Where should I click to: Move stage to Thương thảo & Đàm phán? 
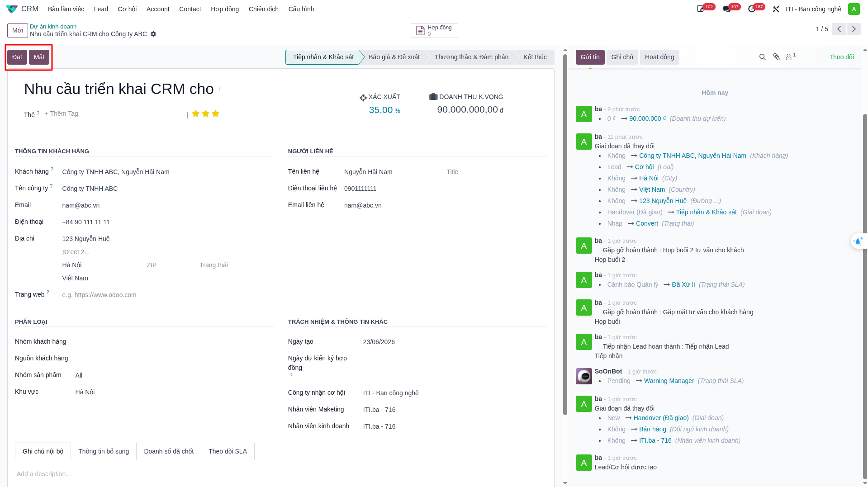pos(471,57)
